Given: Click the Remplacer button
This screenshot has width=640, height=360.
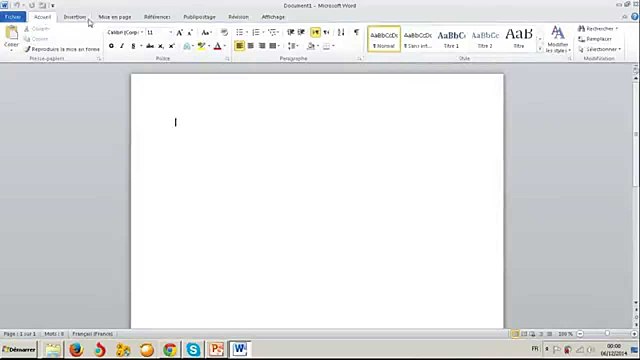Looking at the screenshot, I should pos(595,39).
